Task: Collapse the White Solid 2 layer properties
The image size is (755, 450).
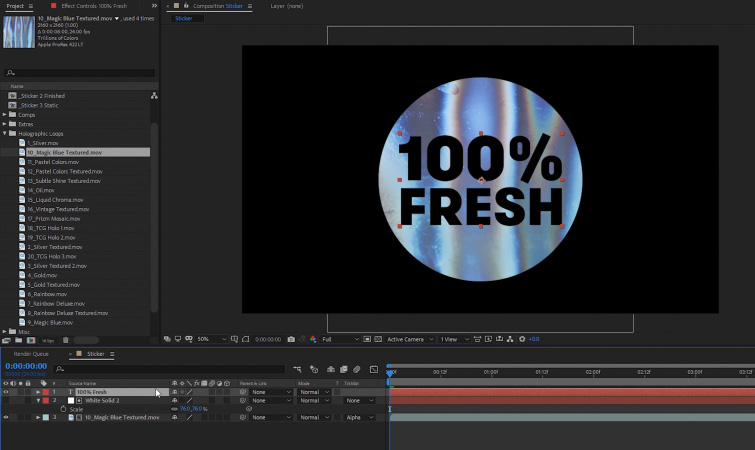Action: tap(38, 400)
